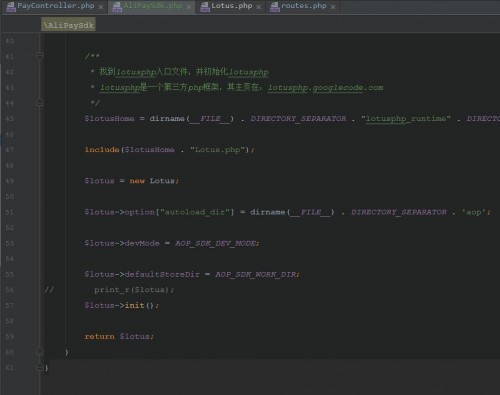
Task: Click line number 47 in the gutter
Action: pos(10,150)
